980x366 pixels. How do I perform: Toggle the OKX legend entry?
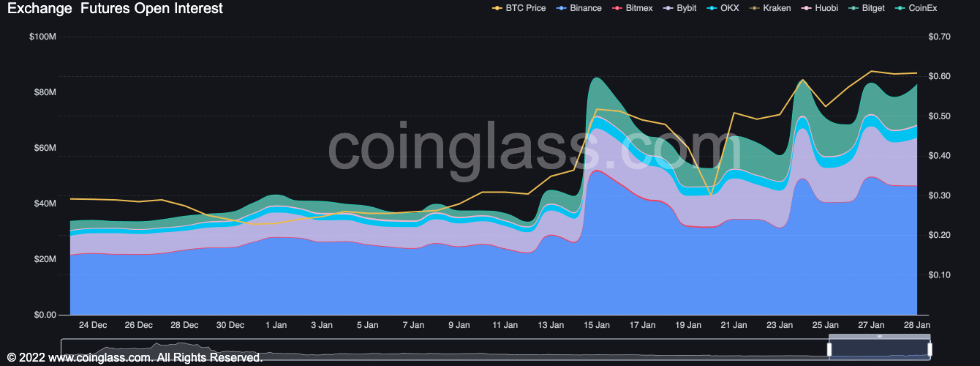point(722,8)
